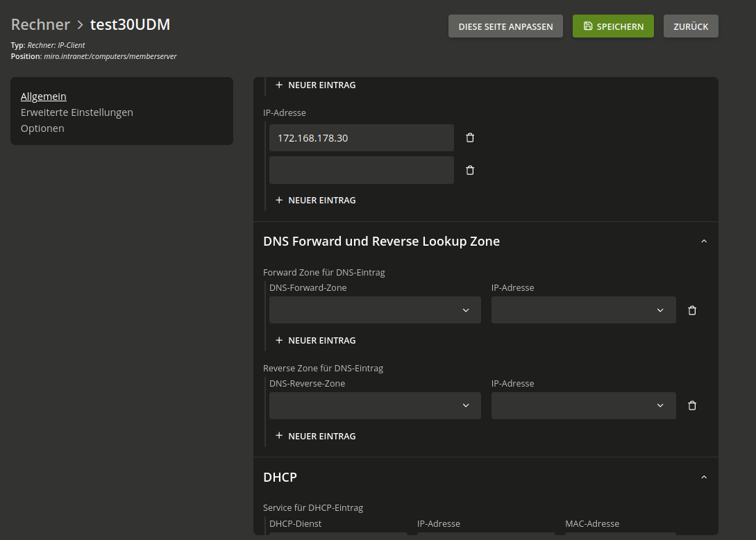The width and height of the screenshot is (756, 540).
Task: Delete the 172.168.178.30 IP address entry
Action: tap(470, 138)
